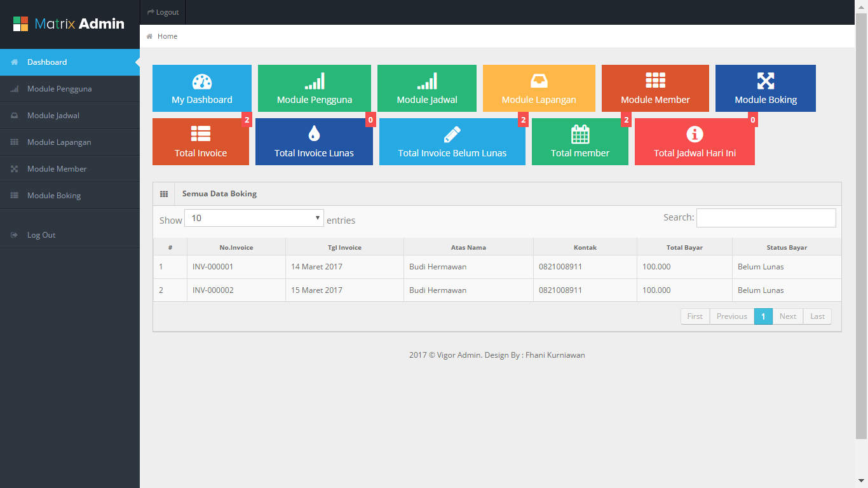Click the Logout link in top bar
868x488 pixels.
pos(163,12)
